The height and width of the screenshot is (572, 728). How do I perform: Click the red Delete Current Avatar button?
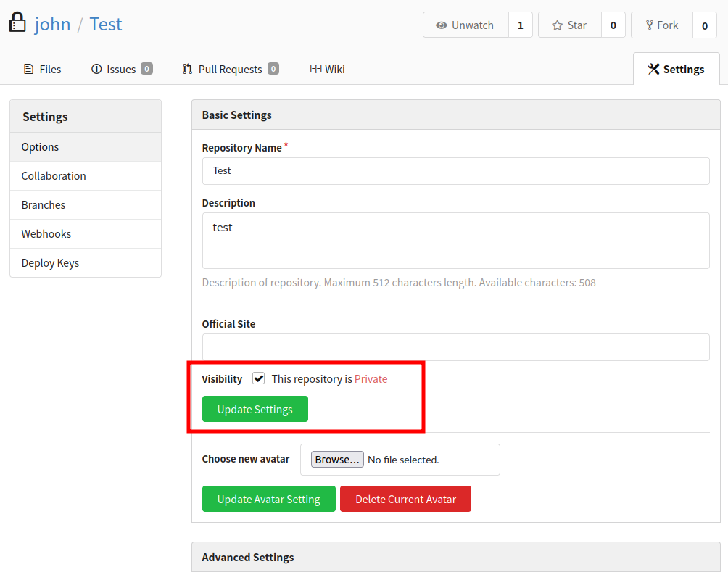coord(405,499)
